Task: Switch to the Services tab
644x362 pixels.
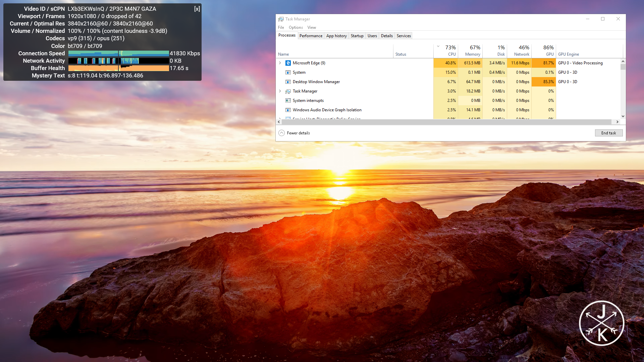Action: coord(404,36)
